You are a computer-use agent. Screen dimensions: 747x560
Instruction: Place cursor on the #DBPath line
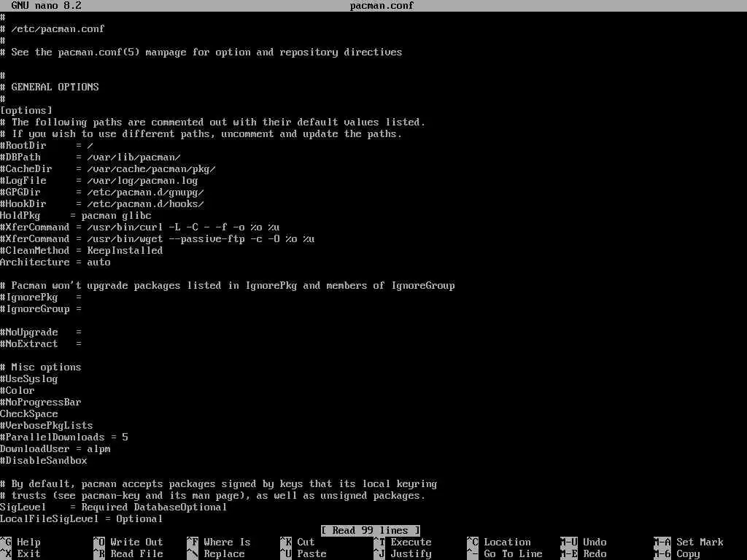(90, 157)
